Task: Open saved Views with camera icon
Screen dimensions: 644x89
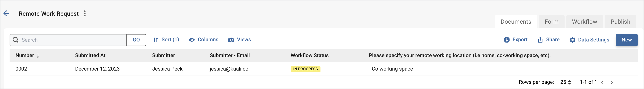Action: [x=239, y=40]
